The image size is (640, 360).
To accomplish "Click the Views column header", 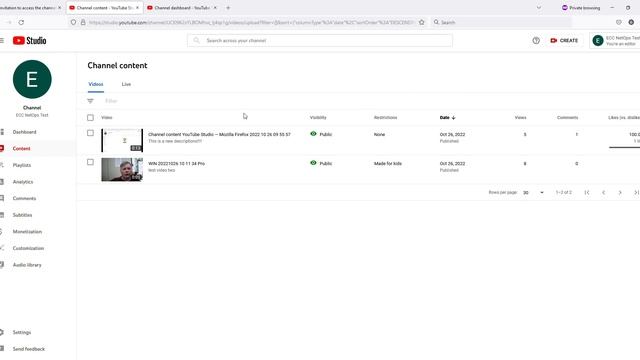I will (520, 118).
